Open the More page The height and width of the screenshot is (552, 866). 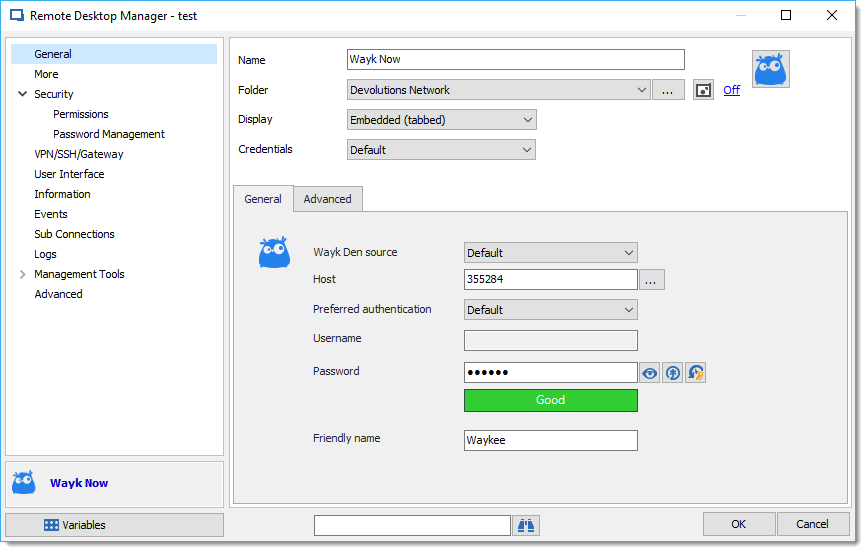tap(46, 74)
